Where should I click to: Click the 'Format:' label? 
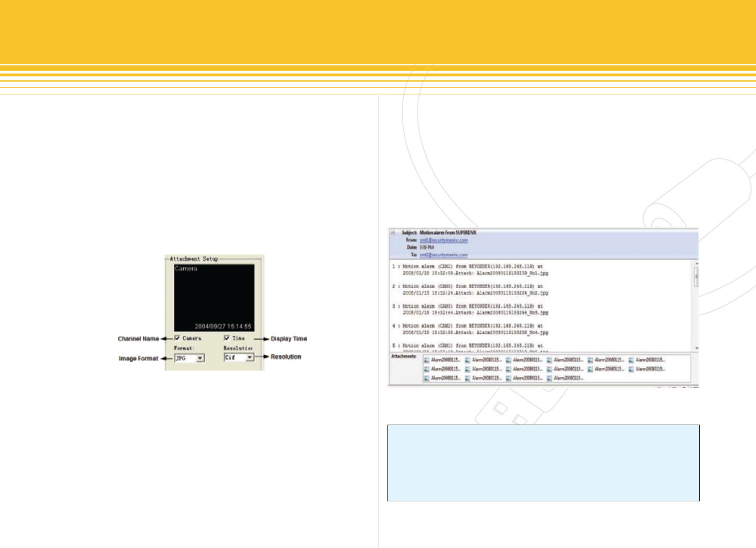tap(184, 348)
